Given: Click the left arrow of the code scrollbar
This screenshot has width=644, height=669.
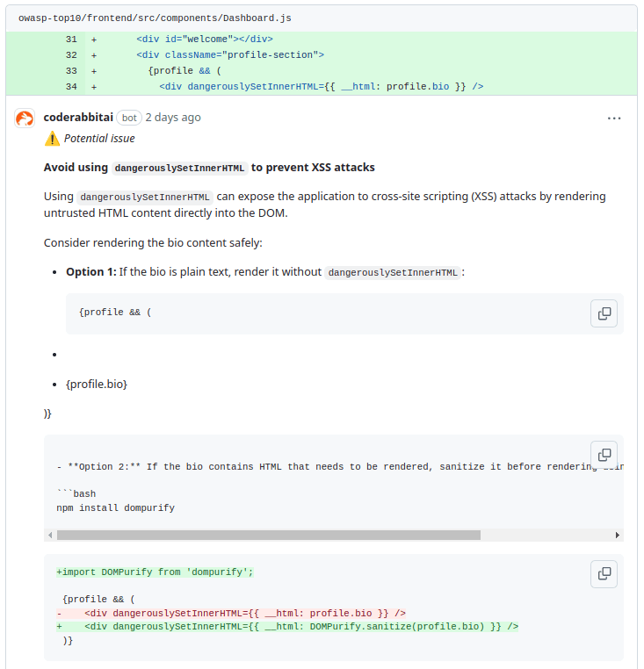Looking at the screenshot, I should point(50,535).
